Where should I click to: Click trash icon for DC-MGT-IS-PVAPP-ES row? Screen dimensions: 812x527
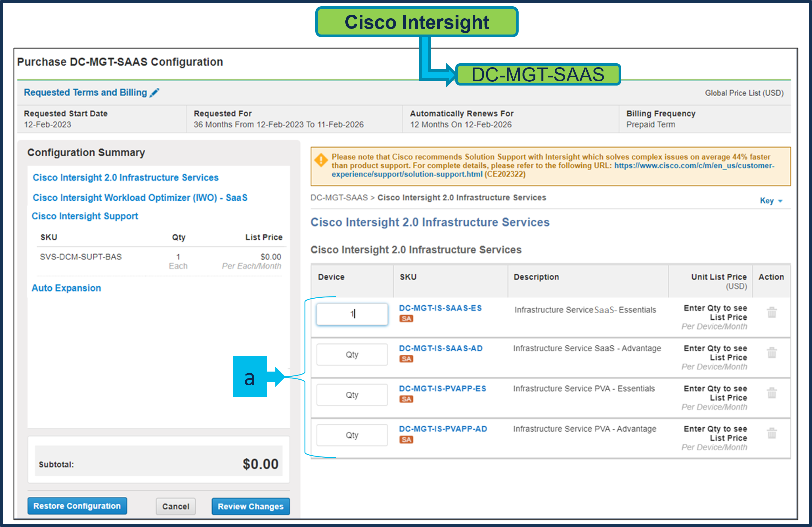coord(772,393)
